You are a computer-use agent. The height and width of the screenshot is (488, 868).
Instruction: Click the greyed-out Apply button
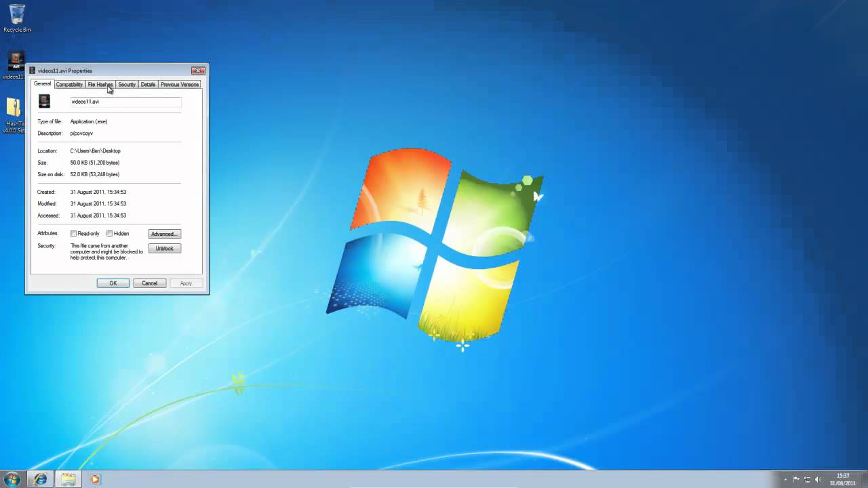[186, 283]
